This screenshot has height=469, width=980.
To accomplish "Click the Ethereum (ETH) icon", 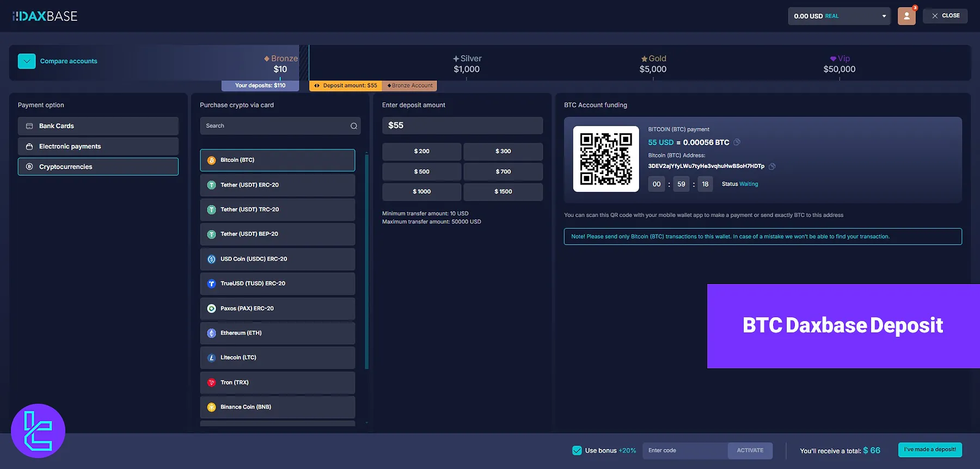I will coord(212,333).
